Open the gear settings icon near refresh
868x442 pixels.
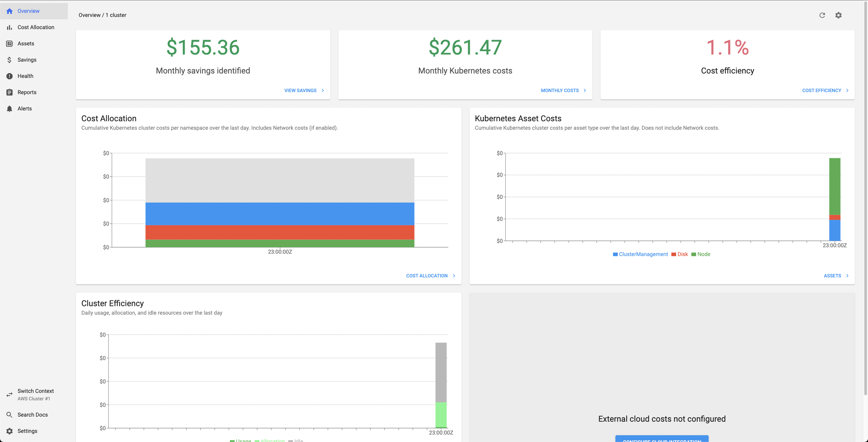[838, 15]
